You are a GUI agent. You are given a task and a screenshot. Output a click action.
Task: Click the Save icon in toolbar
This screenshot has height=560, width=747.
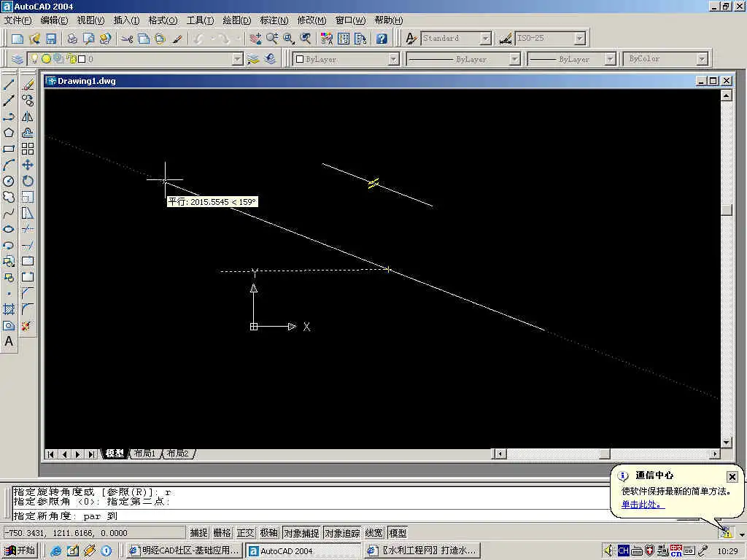(51, 39)
